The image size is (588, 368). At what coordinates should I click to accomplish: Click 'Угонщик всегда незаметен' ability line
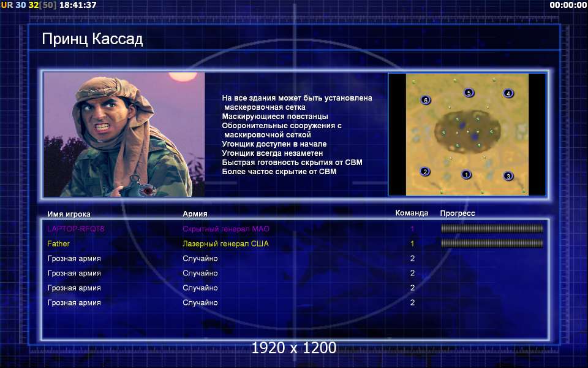pyautogui.click(x=272, y=153)
